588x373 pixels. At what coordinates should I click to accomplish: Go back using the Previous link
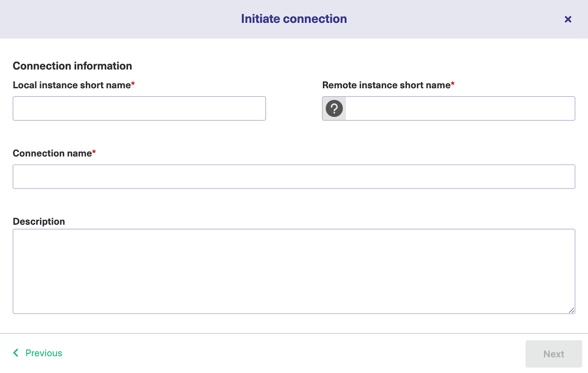click(x=43, y=353)
